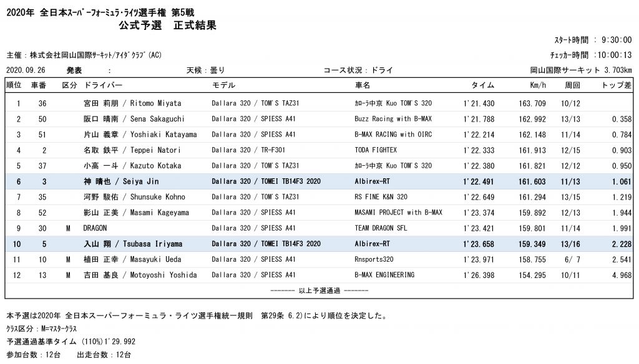Select the 順位 column header
The height and width of the screenshot is (364, 639).
pyautogui.click(x=14, y=85)
